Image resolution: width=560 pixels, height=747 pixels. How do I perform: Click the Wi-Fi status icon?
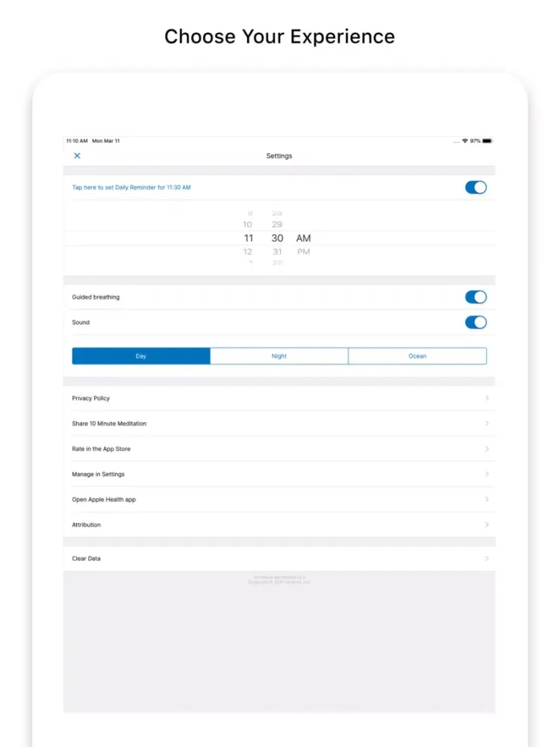(464, 141)
